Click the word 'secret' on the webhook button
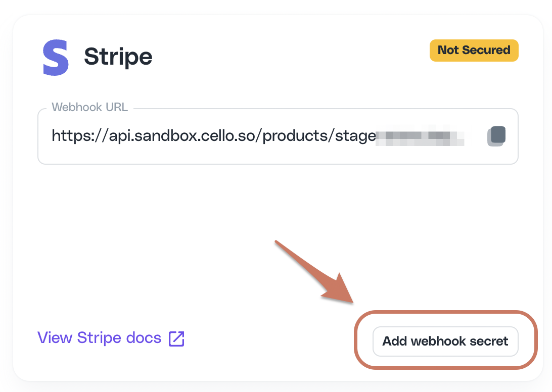 point(489,341)
